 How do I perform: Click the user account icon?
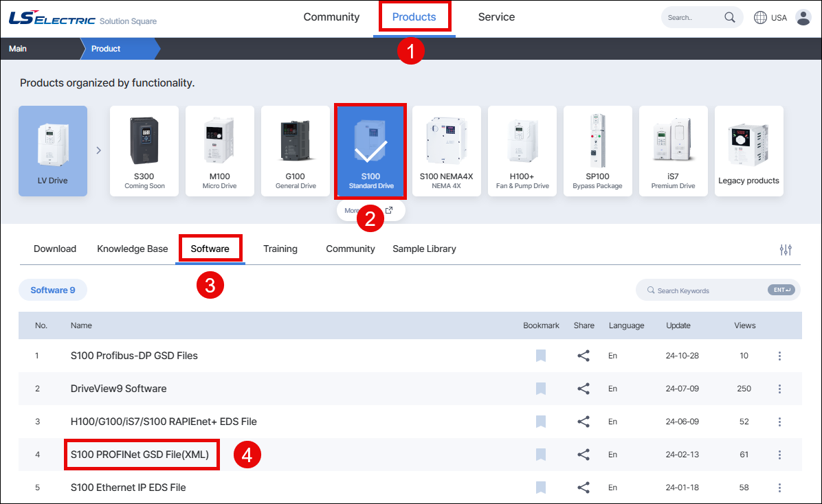pyautogui.click(x=803, y=17)
